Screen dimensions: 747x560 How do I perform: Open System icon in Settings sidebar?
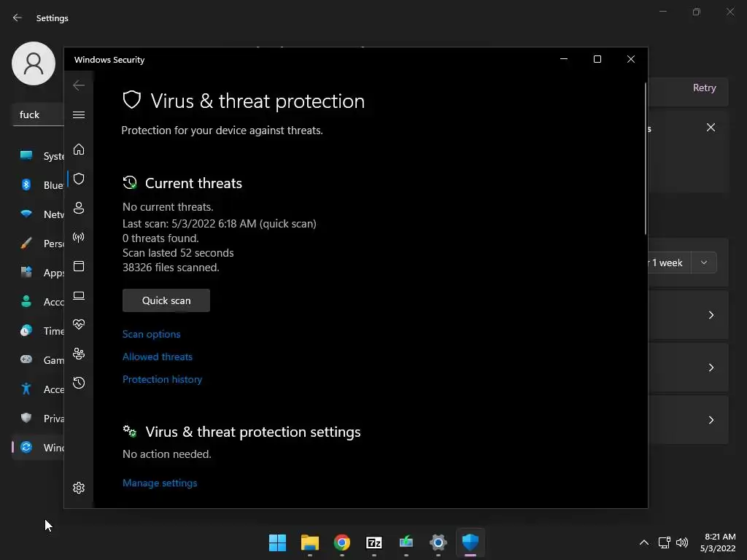[x=26, y=156]
